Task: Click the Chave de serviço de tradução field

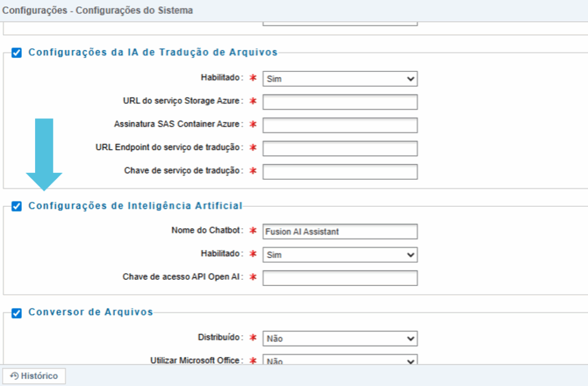Action: [339, 171]
